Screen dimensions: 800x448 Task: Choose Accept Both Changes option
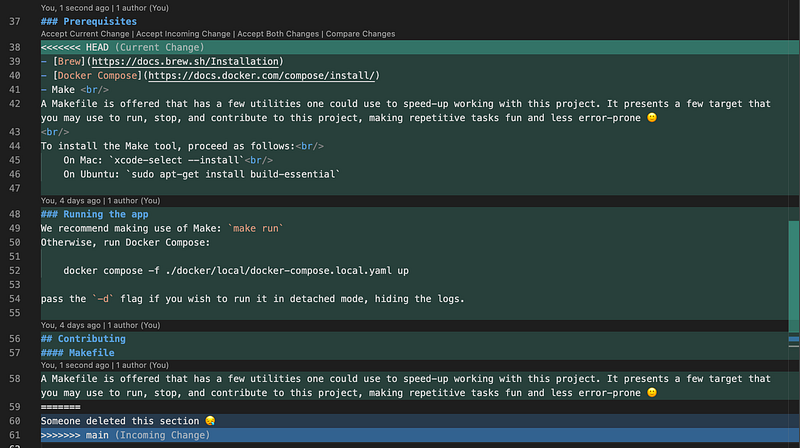coord(278,34)
